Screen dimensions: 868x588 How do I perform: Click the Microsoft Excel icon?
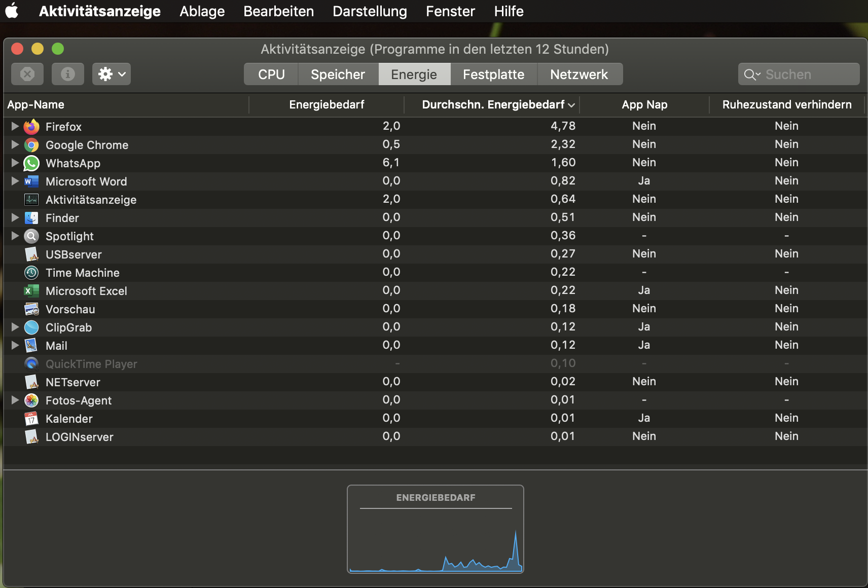31,291
